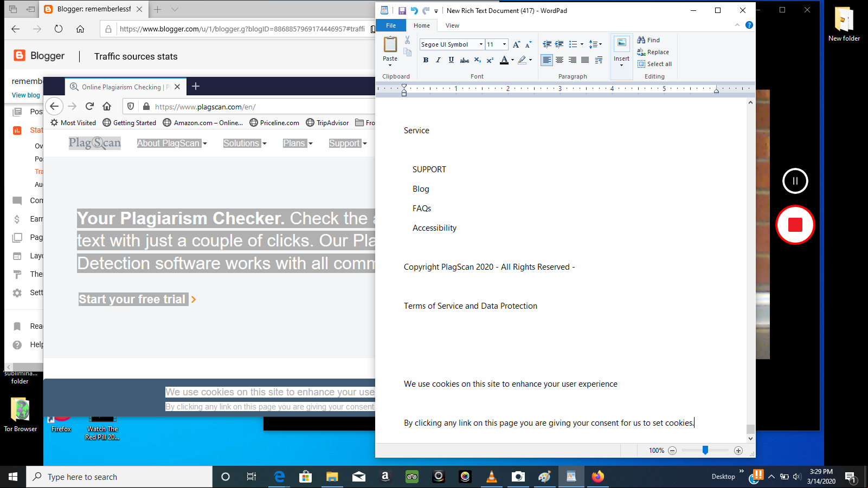Open Task View on the taskbar
The height and width of the screenshot is (488, 868).
(252, 477)
